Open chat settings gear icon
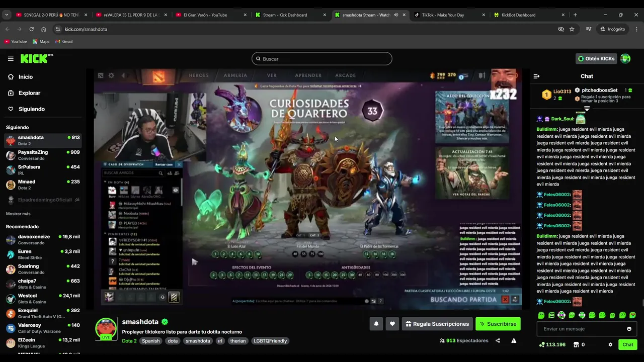 click(x=610, y=345)
